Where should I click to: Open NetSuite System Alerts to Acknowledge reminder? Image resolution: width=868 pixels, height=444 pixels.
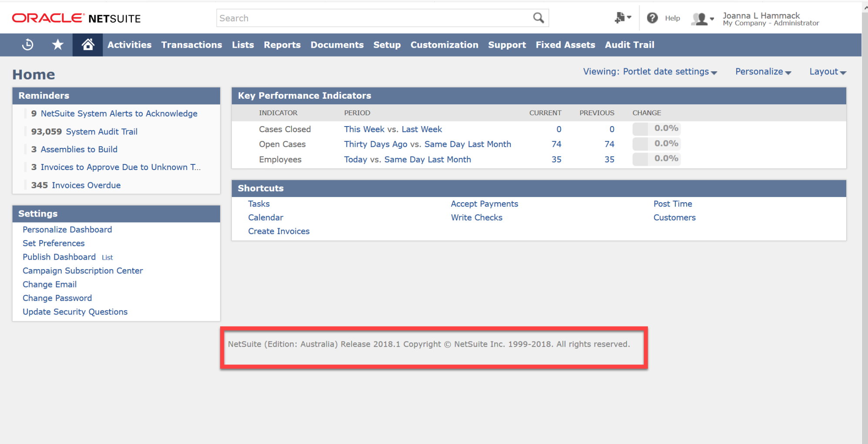(x=119, y=114)
